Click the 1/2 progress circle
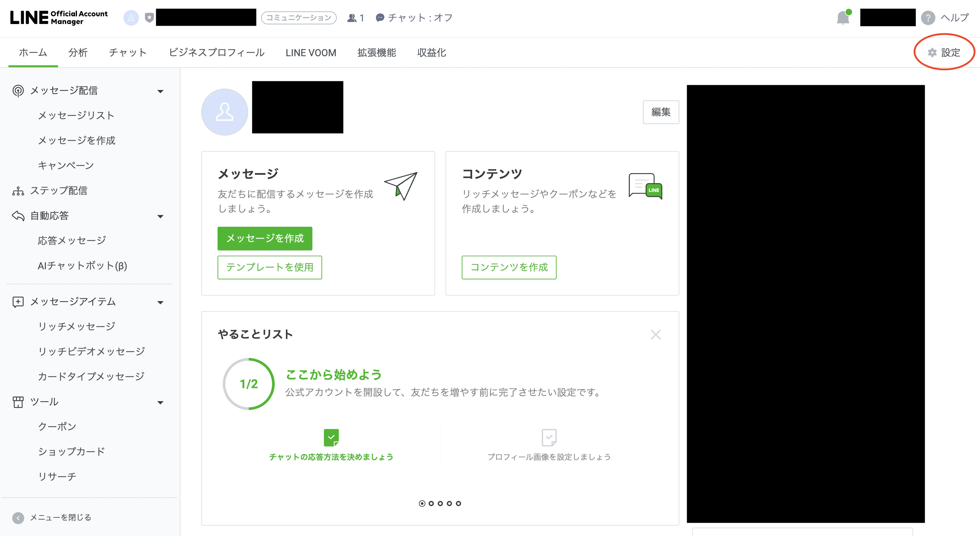The image size is (980, 536). tap(249, 384)
